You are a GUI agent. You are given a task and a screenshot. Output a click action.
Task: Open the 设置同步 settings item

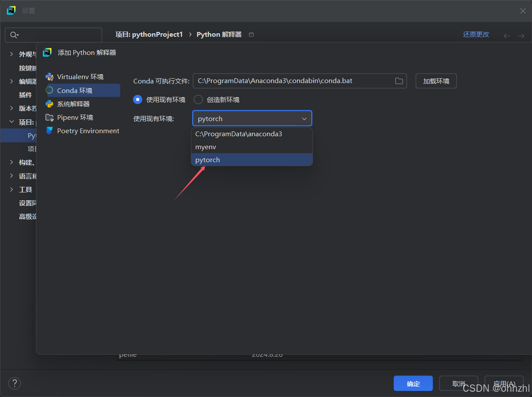pos(28,203)
